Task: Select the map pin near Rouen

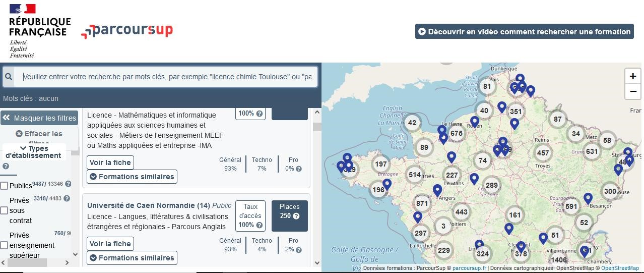Action: point(474,122)
